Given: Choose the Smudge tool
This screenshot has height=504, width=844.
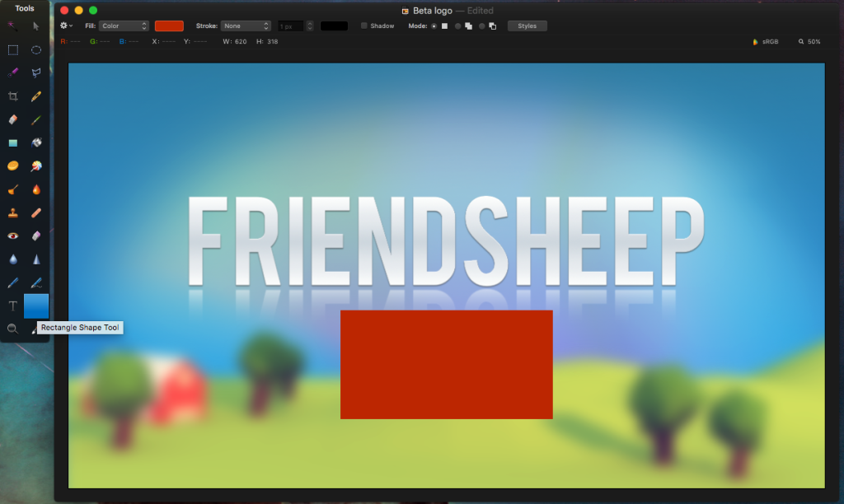Looking at the screenshot, I should click(x=13, y=189).
